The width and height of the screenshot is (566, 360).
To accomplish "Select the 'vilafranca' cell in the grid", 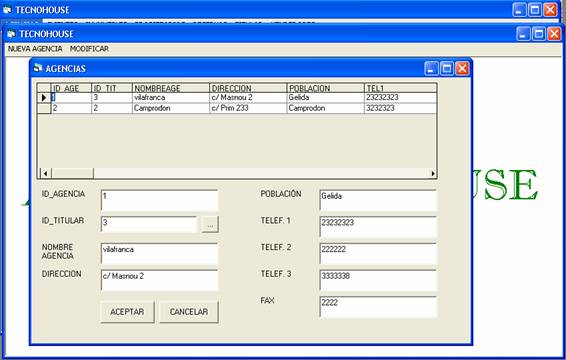I will [171, 97].
